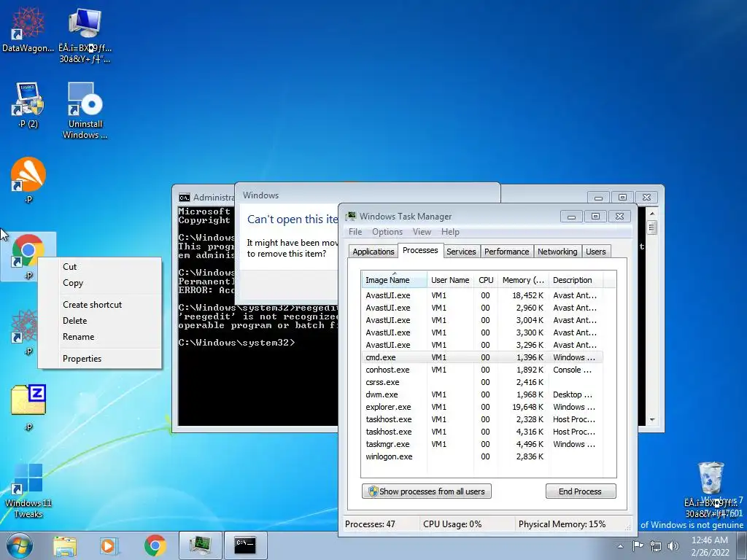Image resolution: width=747 pixels, height=560 pixels.
Task: Sort processes by User Name column
Action: 450,280
